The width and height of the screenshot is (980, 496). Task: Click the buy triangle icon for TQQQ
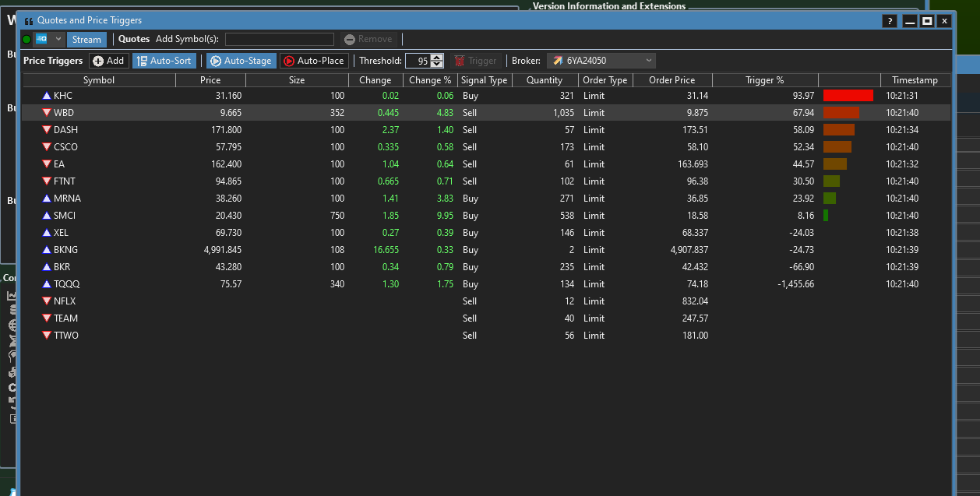(47, 284)
